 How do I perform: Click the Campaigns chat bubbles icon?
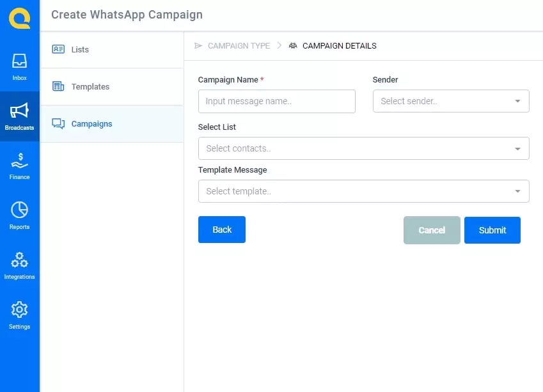click(58, 123)
